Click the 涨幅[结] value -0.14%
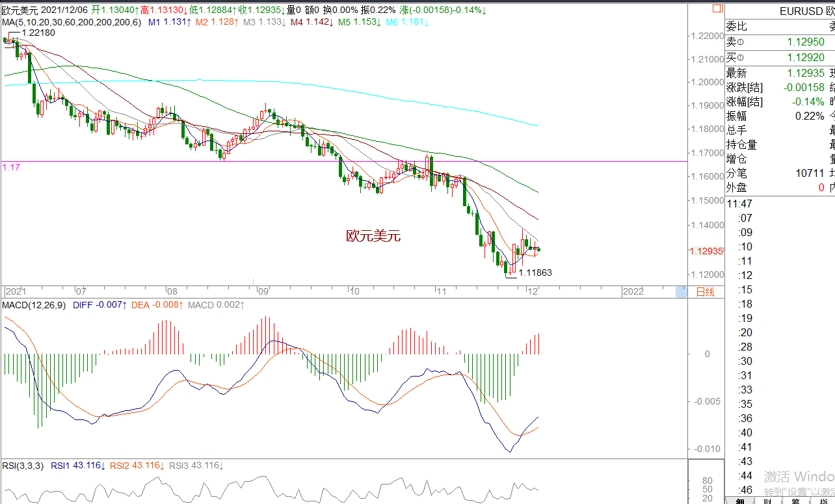Image resolution: width=835 pixels, height=504 pixels. [x=809, y=101]
